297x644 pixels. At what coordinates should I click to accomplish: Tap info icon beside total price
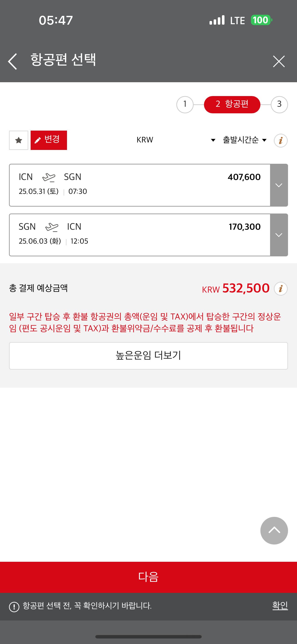(280, 289)
